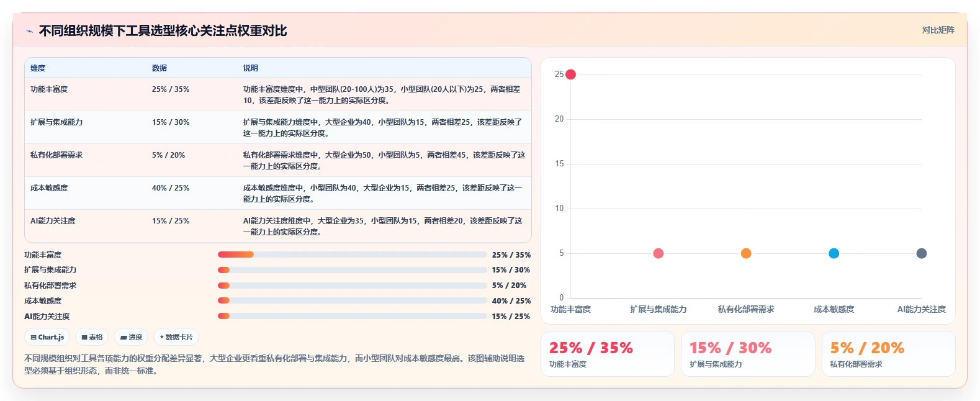
Task: Click the 维度 column header
Action: 38,68
